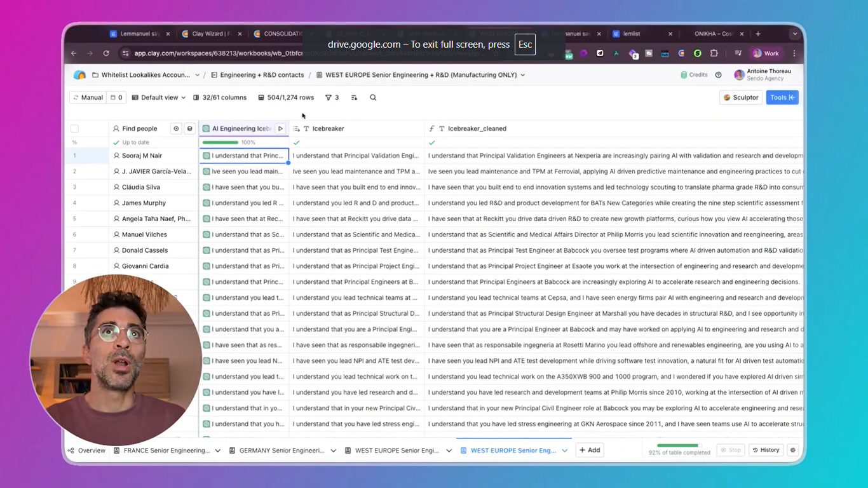This screenshot has width=868, height=488.
Task: Click the 92% of table completed progress bar
Action: (679, 446)
